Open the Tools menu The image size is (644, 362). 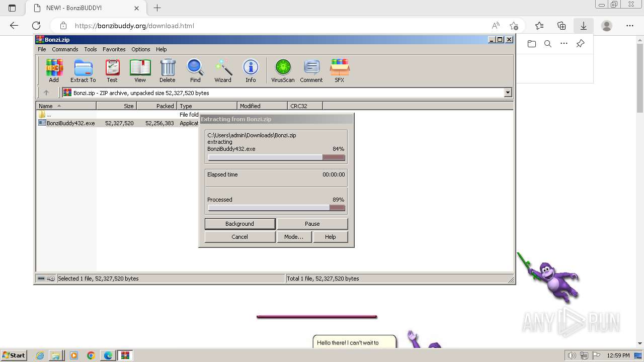[91, 49]
